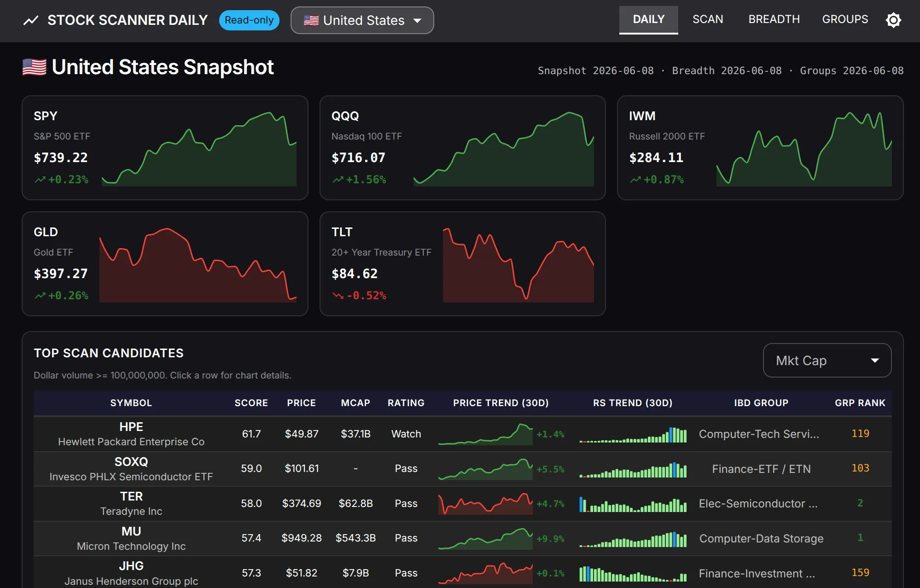Click Finance-Investment ... group cell
The width and height of the screenshot is (920, 588).
pyautogui.click(x=757, y=573)
